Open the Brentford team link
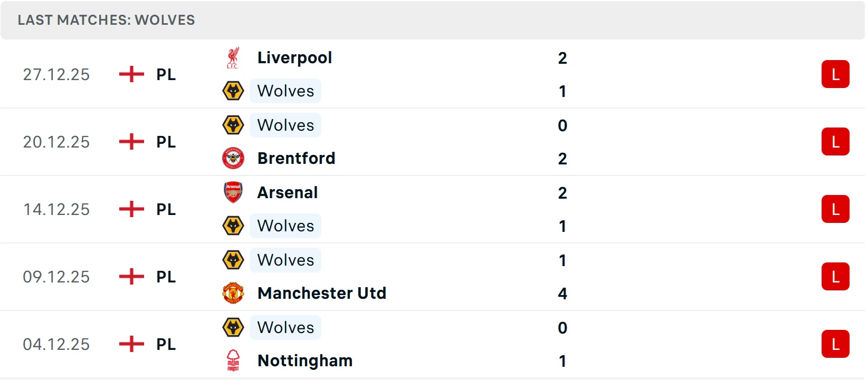Viewport: 868px width, 381px height. point(296,158)
